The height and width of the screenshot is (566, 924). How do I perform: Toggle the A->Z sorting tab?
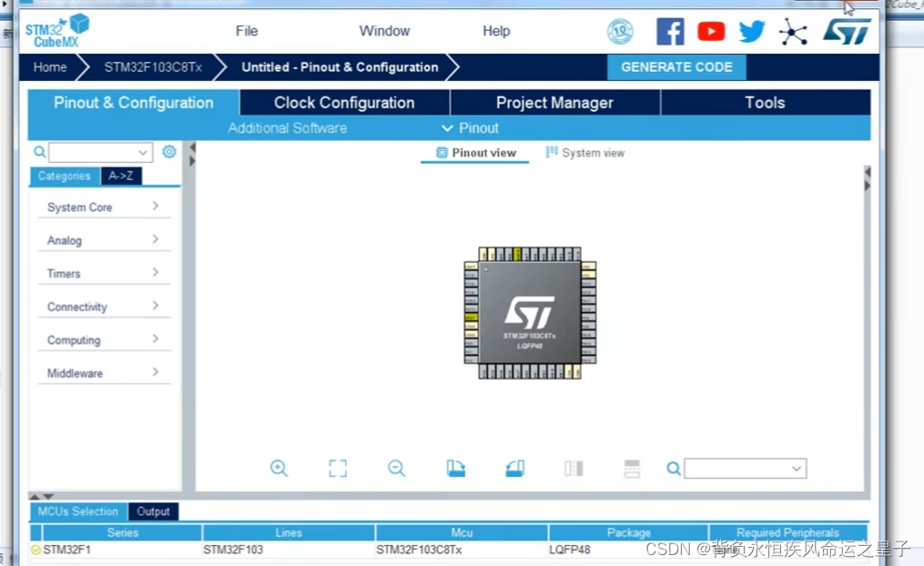[x=121, y=176]
